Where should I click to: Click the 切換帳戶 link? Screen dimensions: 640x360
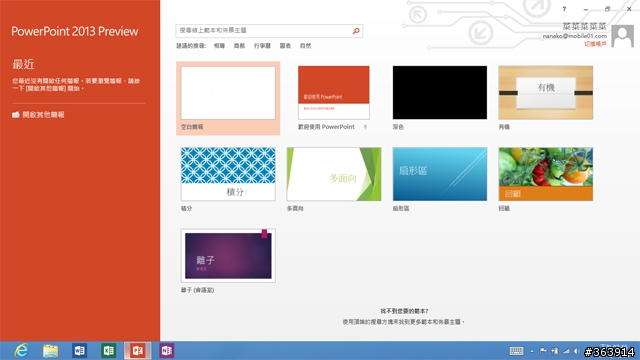[x=595, y=44]
